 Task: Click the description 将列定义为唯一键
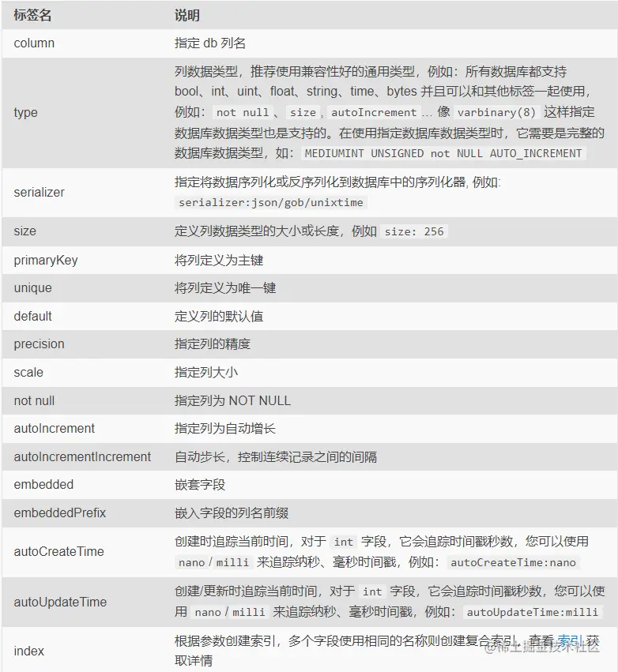[225, 287]
